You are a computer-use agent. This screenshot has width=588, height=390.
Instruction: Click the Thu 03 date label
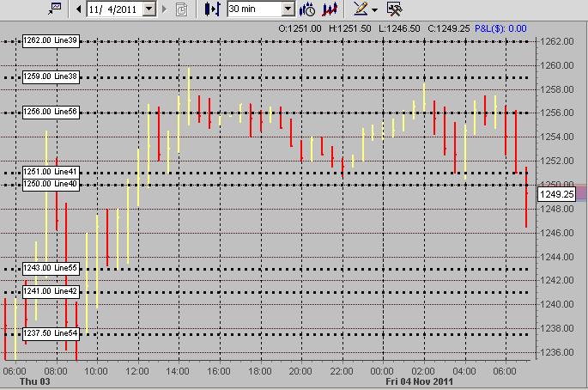[x=34, y=381]
